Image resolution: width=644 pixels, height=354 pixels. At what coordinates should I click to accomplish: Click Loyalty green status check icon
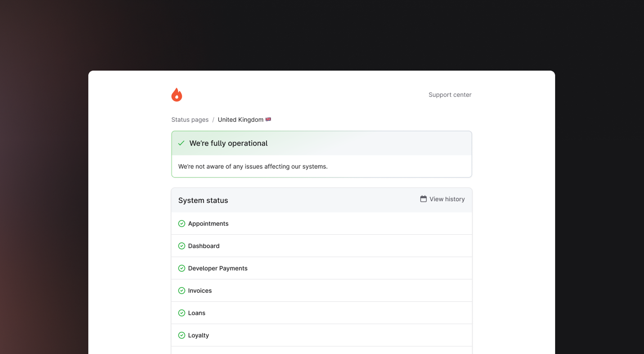click(182, 335)
